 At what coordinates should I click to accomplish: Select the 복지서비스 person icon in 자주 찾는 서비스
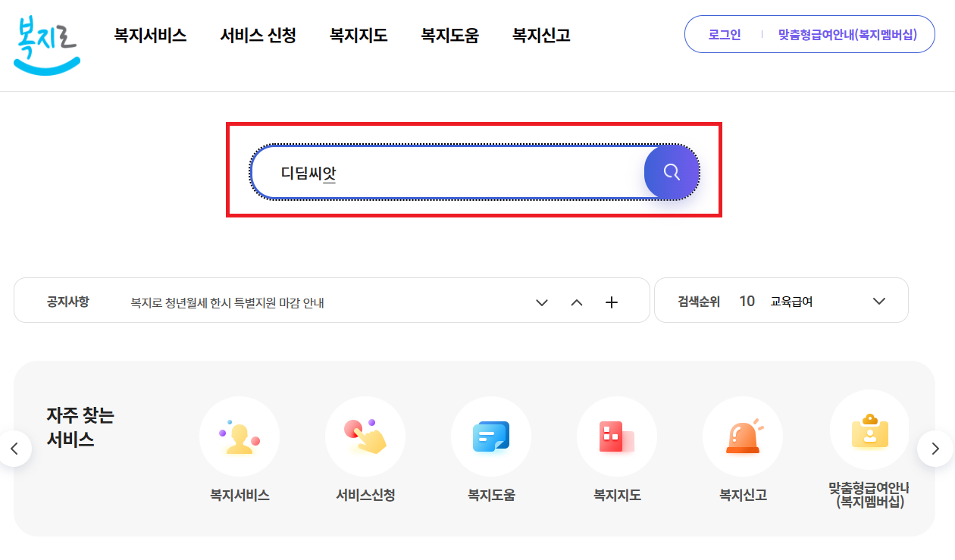[240, 436]
